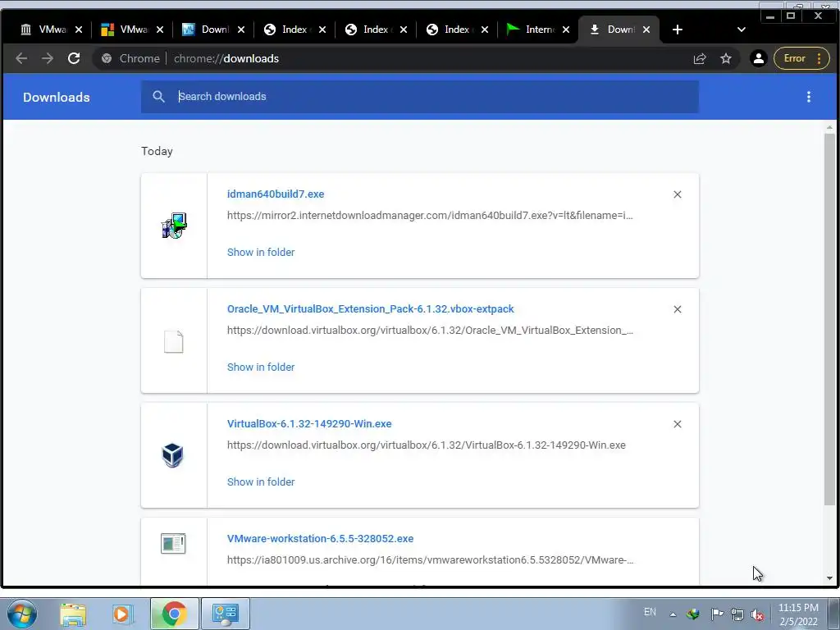
Task: Remove VirtualBox-6.1.32-149290-Win.exe entry
Action: tap(678, 424)
